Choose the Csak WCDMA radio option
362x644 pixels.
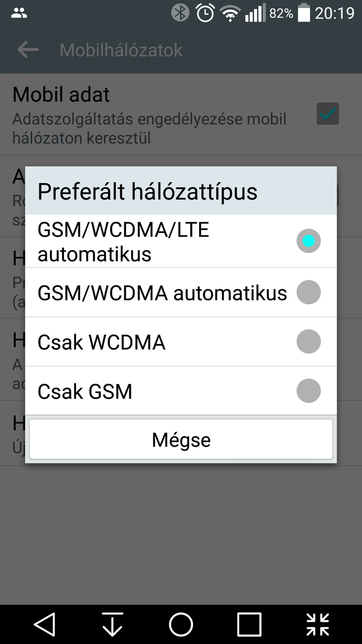tap(309, 342)
